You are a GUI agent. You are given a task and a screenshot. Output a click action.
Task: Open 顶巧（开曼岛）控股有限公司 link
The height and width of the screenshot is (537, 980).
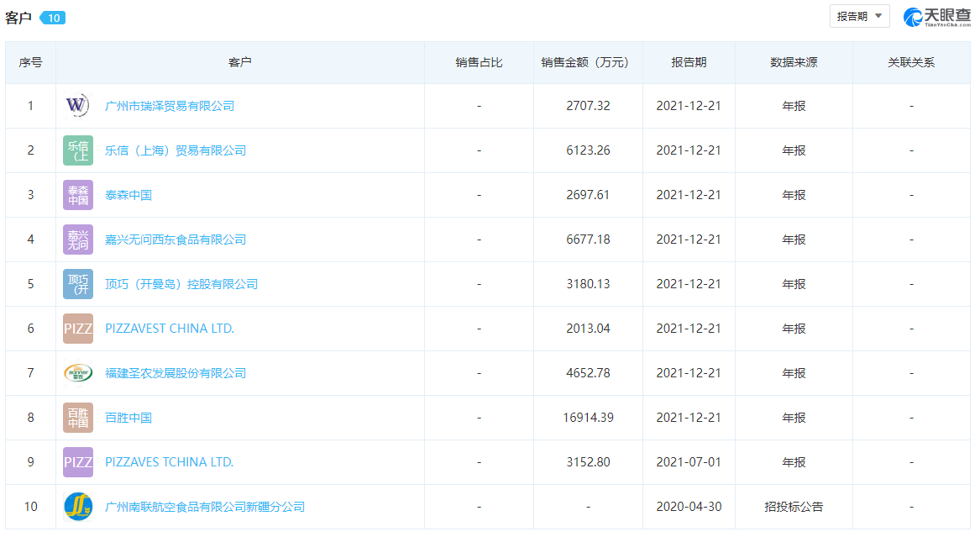181,284
